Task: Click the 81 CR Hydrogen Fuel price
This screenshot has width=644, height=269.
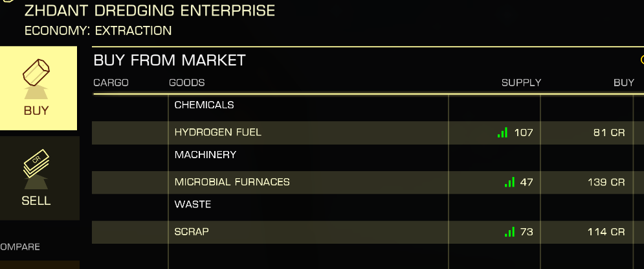Action: coord(609,132)
